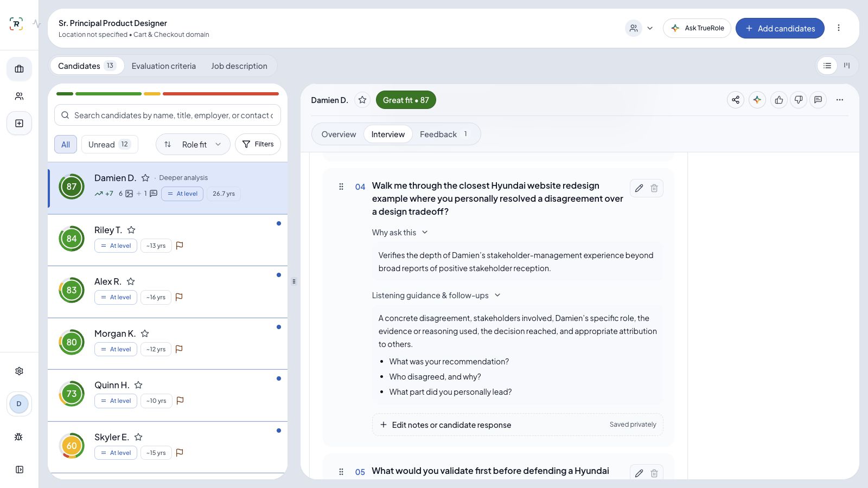This screenshot has height=488, width=868.
Task: Star Quinn H. candidate
Action: (x=138, y=385)
